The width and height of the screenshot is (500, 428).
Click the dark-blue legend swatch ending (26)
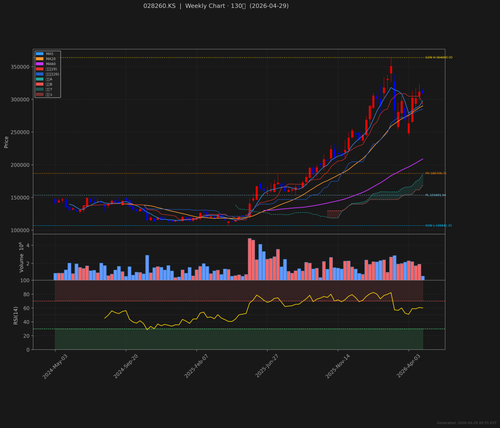(x=40, y=74)
